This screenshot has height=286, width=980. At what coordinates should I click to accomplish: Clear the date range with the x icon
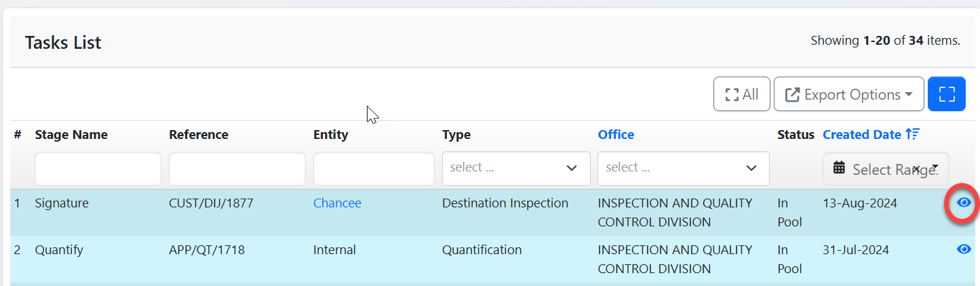pyautogui.click(x=916, y=169)
